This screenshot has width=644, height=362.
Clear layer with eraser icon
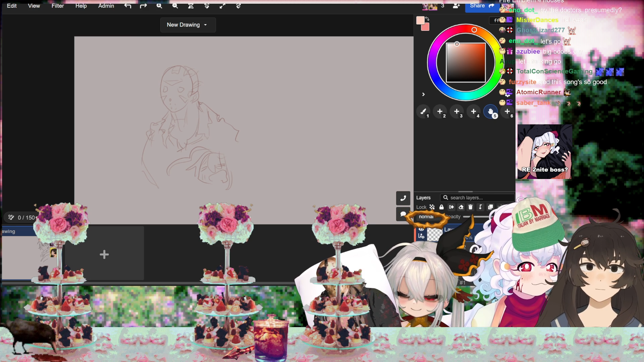pyautogui.click(x=461, y=207)
